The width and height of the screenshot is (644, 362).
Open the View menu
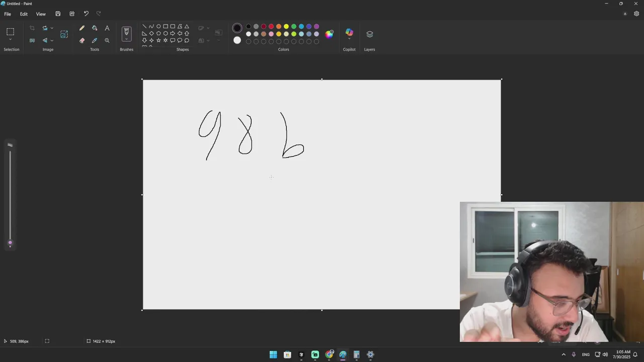41,14
